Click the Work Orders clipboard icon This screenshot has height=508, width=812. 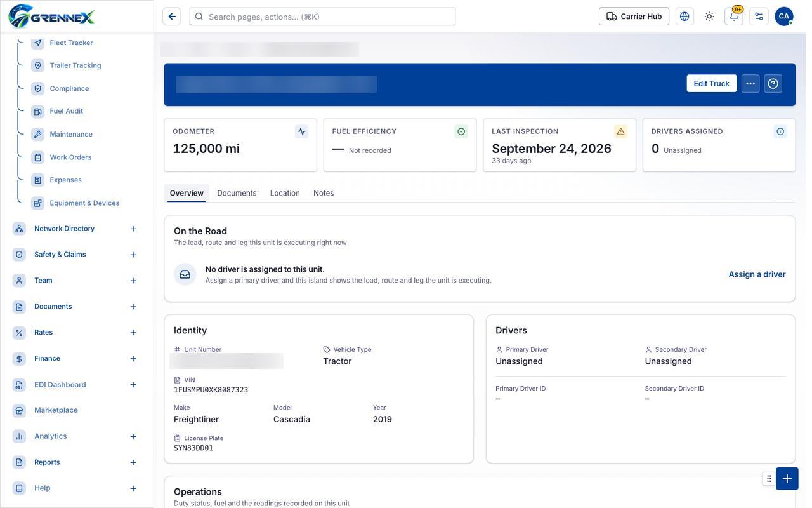[x=38, y=157]
